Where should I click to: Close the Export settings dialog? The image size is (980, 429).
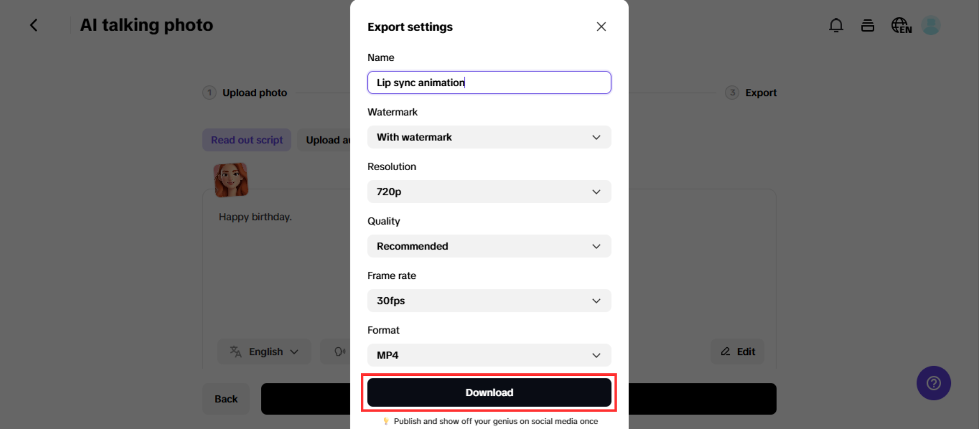(x=601, y=27)
